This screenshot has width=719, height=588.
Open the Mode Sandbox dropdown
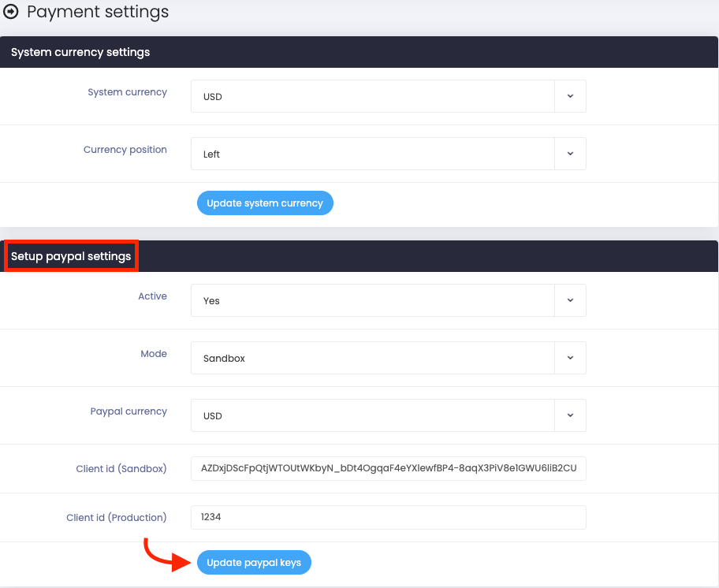[x=389, y=358]
